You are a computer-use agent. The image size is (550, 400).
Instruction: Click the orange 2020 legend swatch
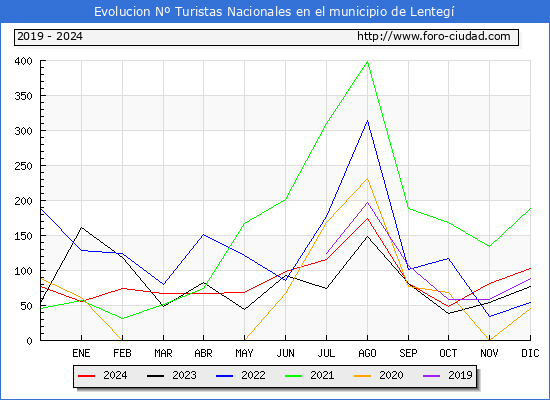[x=362, y=376]
